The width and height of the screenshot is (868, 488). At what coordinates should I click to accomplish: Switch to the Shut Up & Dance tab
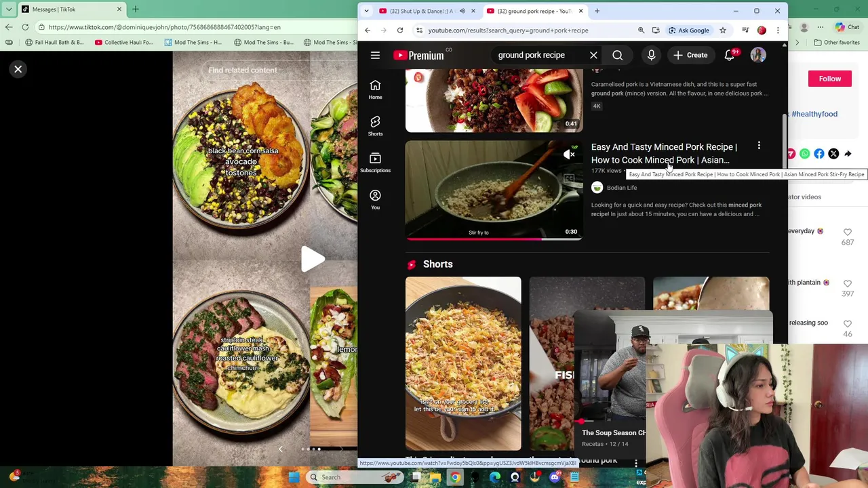tap(420, 11)
